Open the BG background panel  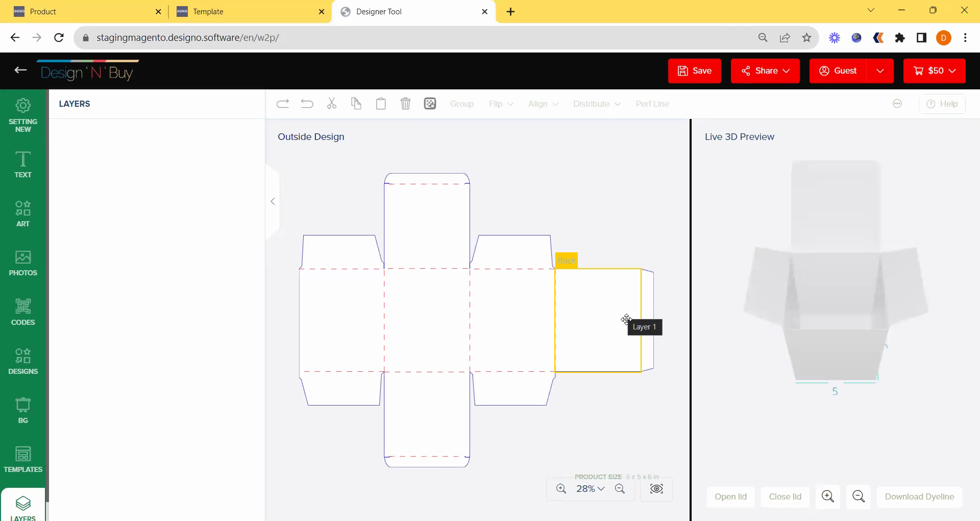tap(23, 411)
